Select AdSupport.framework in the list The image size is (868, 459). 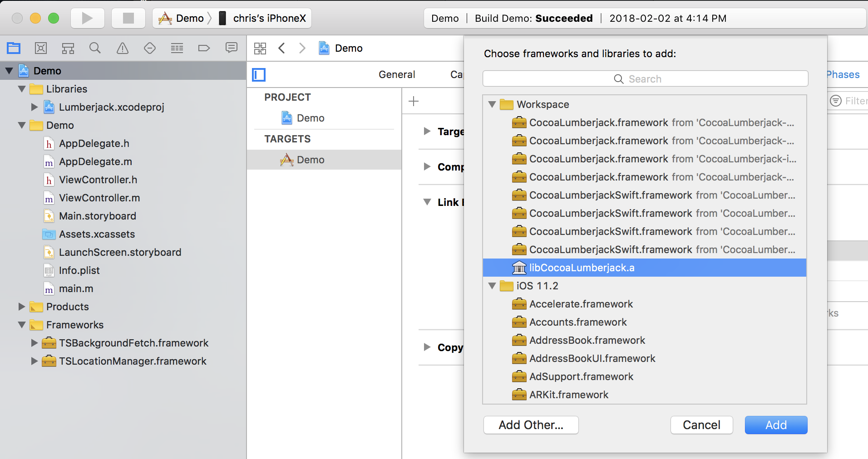click(645, 376)
